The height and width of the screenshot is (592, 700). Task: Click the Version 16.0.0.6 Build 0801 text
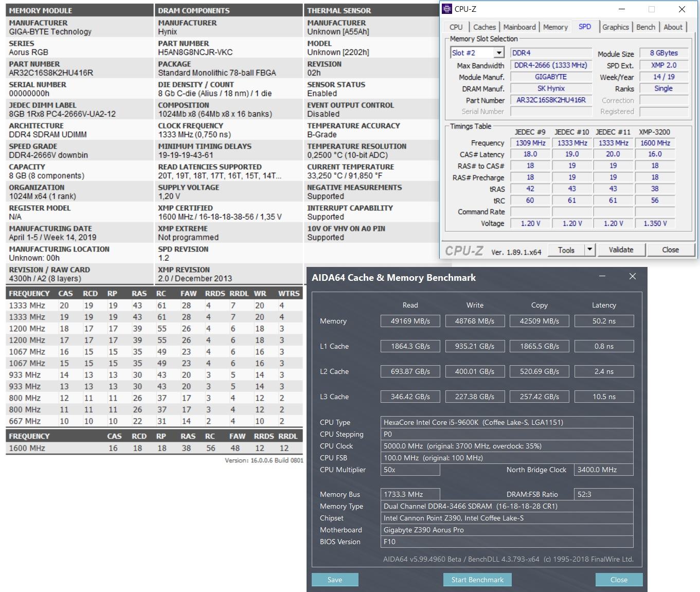point(264,460)
